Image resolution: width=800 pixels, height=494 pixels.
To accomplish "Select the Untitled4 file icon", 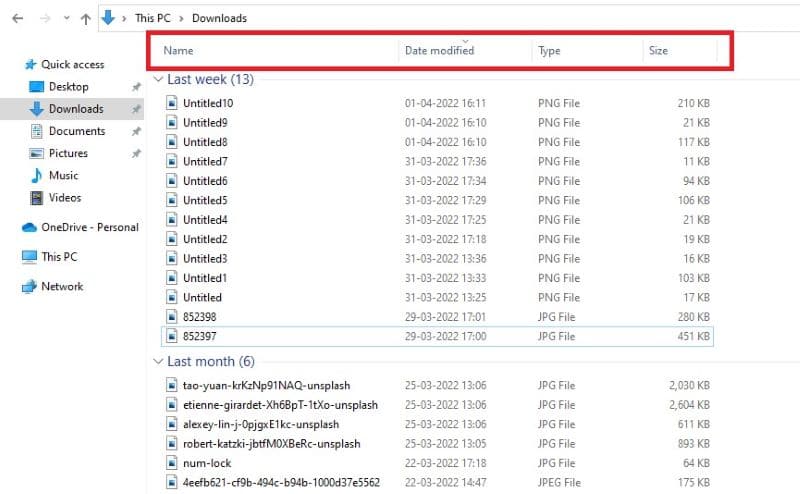I will pos(172,219).
